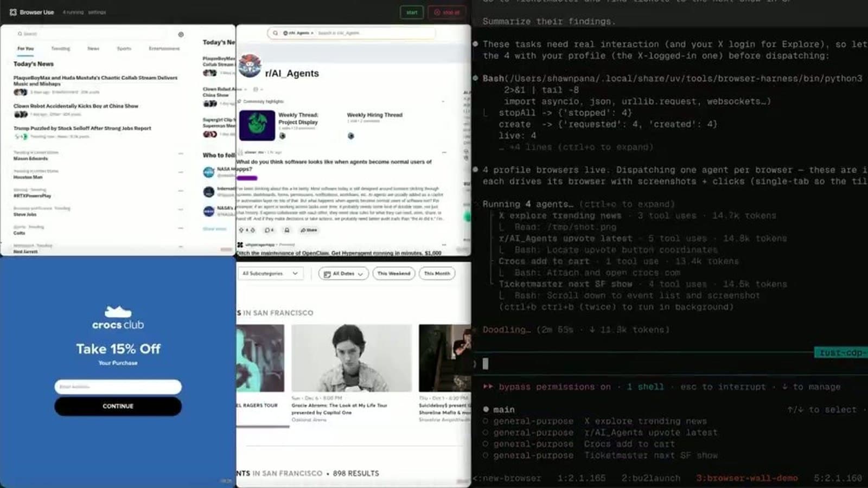The width and height of the screenshot is (868, 488).
Task: Open more options for Colts trend
Action: coord(181,228)
